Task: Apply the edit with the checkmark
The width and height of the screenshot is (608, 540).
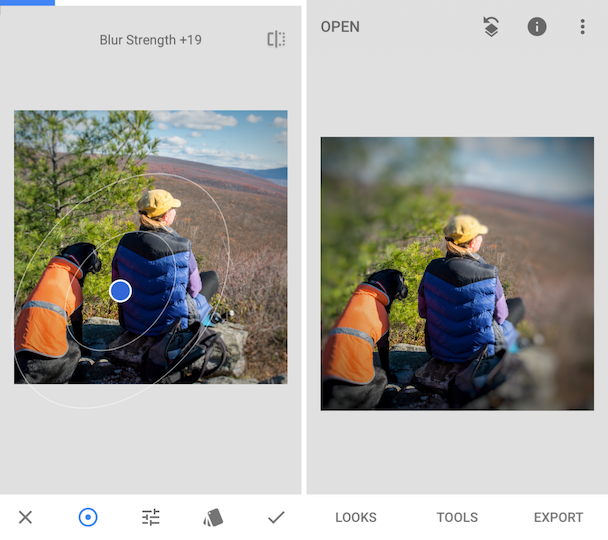Action: click(x=276, y=517)
